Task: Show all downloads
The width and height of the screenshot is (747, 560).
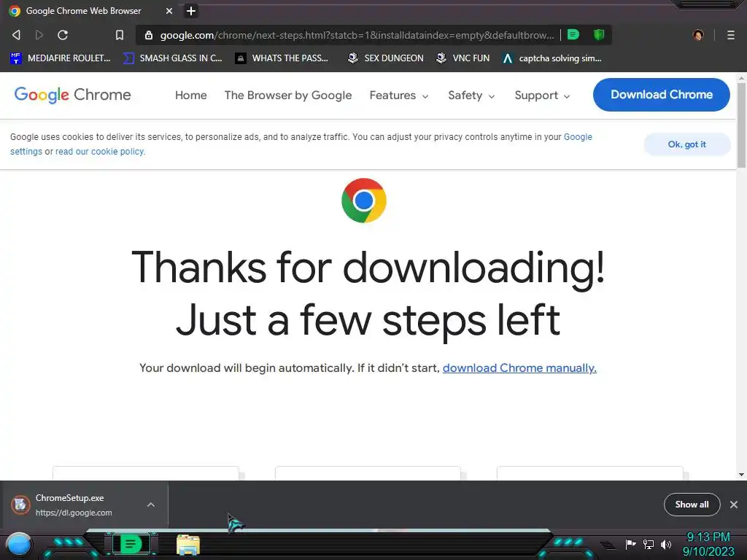Action: 692,505
